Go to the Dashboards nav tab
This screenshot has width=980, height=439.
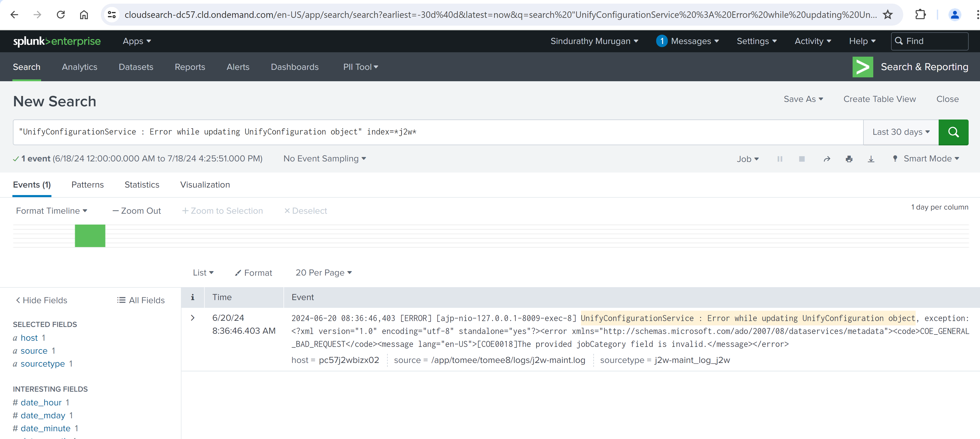tap(294, 67)
